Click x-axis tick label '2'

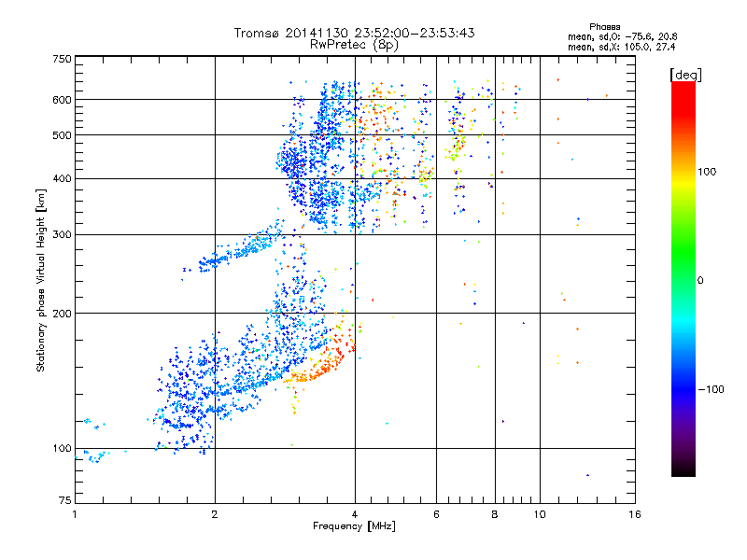coord(215,514)
